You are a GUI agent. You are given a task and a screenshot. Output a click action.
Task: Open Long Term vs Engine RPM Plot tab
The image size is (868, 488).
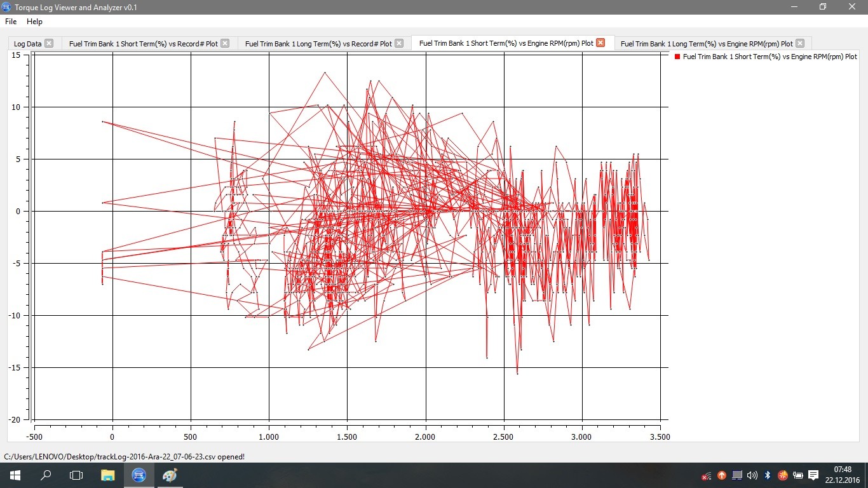(x=706, y=44)
